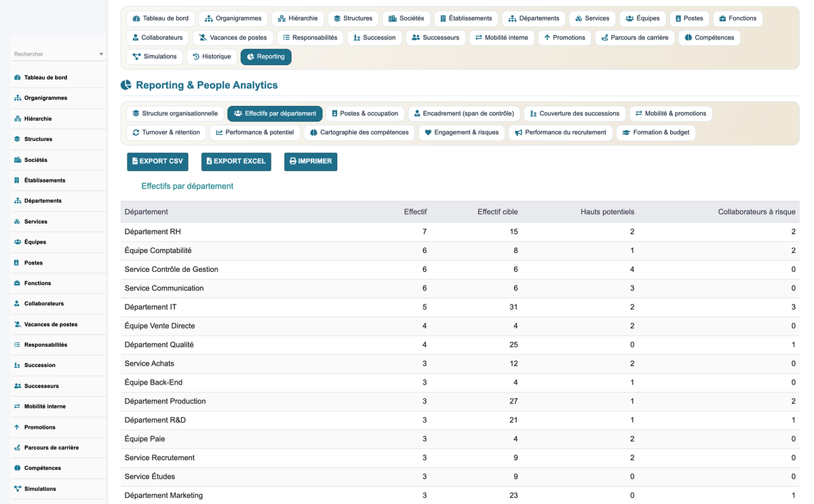Open the Performance du recrutement report
This screenshot has height=504, width=814.
(560, 132)
